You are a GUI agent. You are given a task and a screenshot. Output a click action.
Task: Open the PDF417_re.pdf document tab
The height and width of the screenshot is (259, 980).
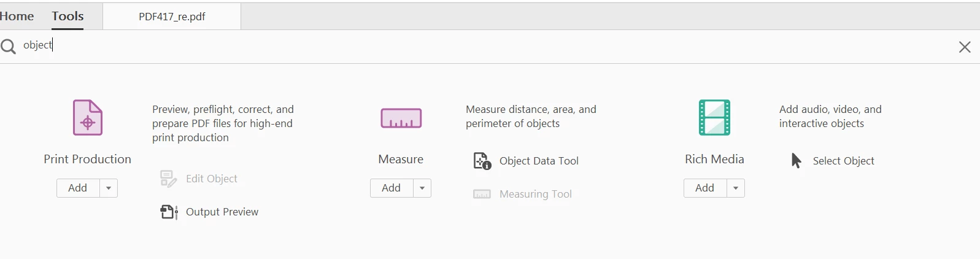coord(172,17)
